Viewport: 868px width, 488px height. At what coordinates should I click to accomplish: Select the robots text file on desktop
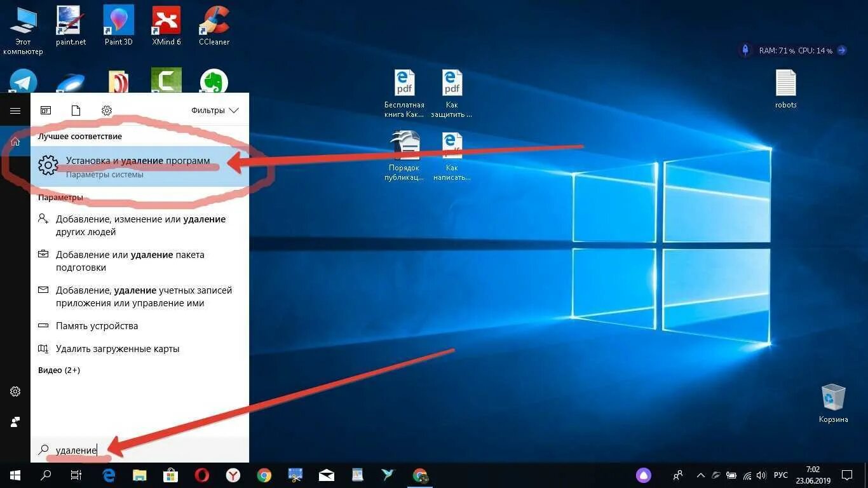(786, 89)
